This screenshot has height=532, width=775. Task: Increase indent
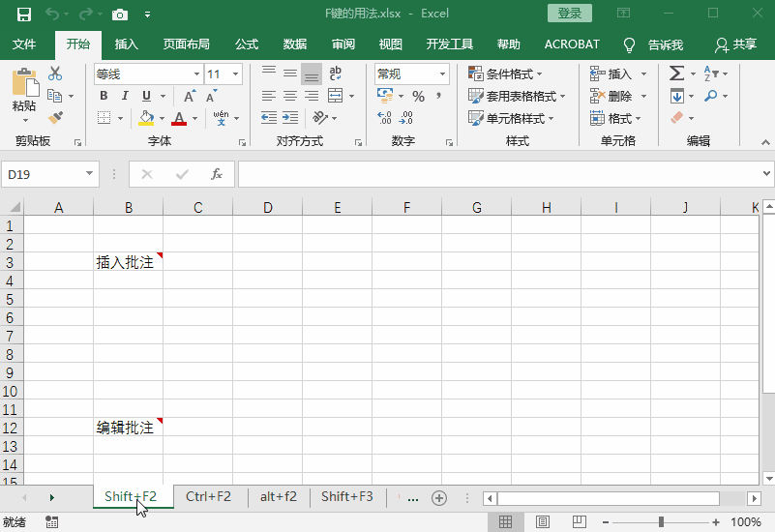pyautogui.click(x=290, y=118)
